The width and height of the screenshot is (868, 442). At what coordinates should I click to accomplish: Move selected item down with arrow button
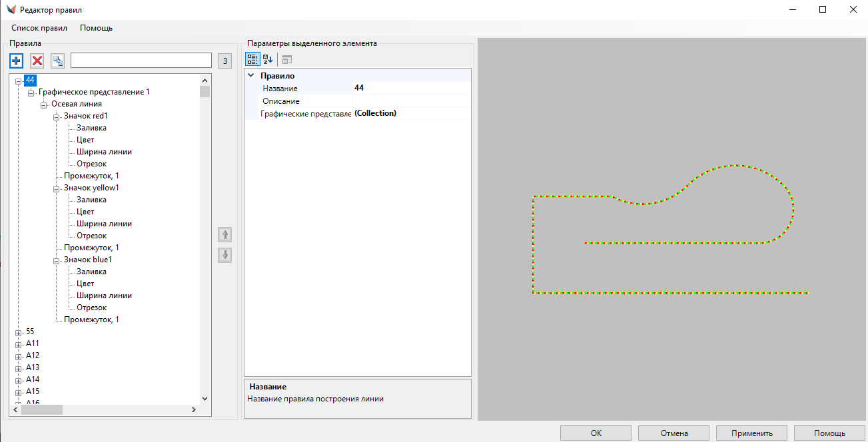225,255
